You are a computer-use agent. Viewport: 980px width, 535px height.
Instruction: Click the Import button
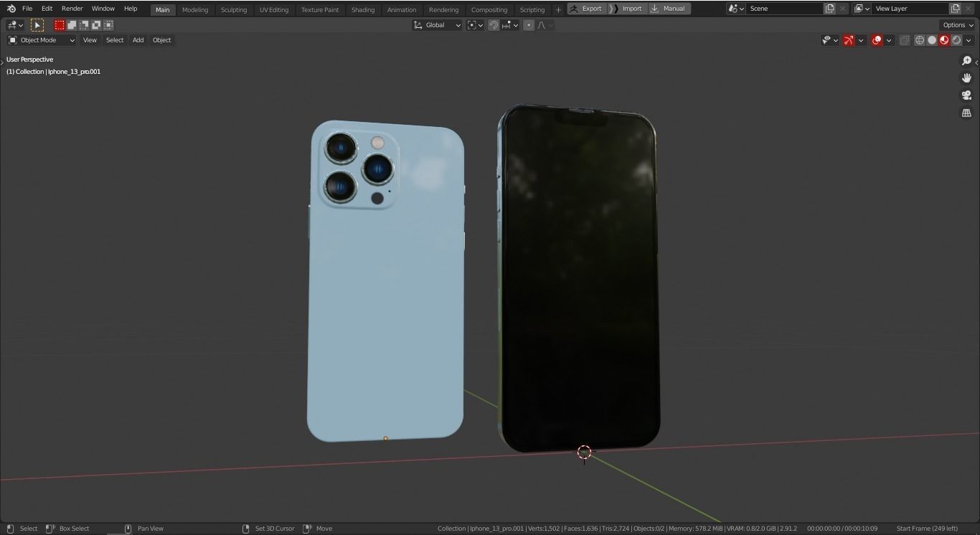(626, 9)
